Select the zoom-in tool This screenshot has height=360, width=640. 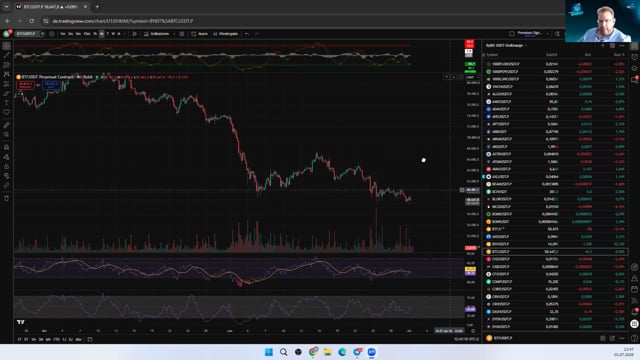pos(7,134)
